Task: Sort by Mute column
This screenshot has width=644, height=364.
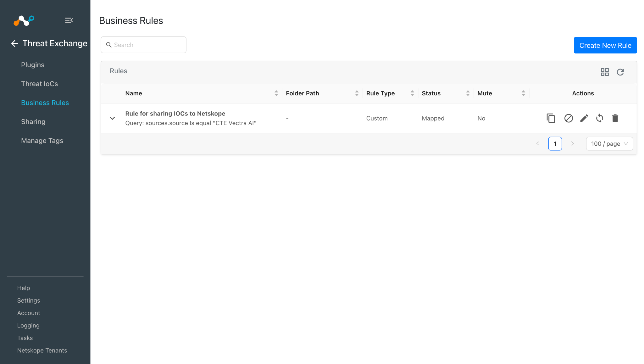Action: coord(523,93)
